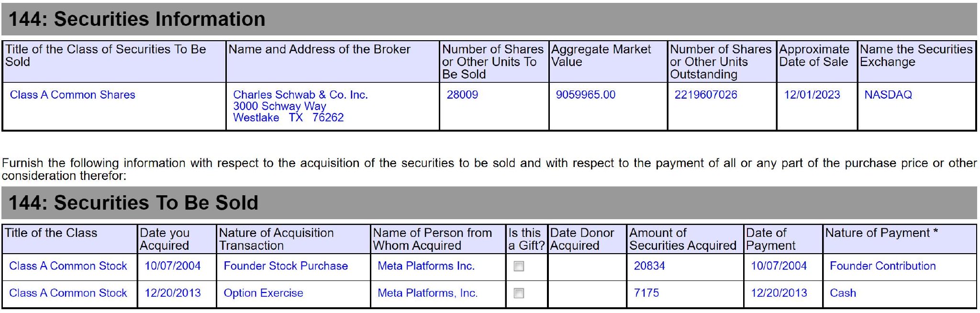
Task: Click the 20834 securities acquired amount
Action: point(649,266)
